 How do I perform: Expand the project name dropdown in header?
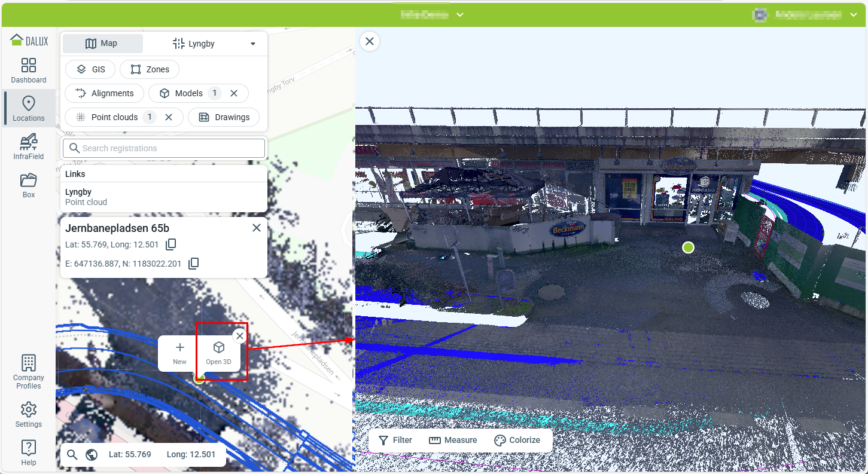pyautogui.click(x=459, y=14)
